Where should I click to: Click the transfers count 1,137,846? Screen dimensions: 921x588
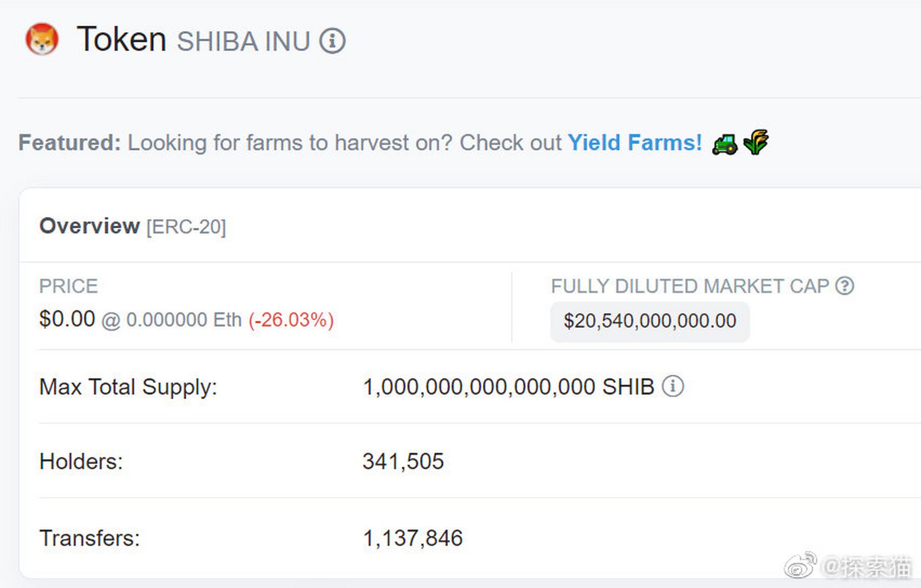412,538
